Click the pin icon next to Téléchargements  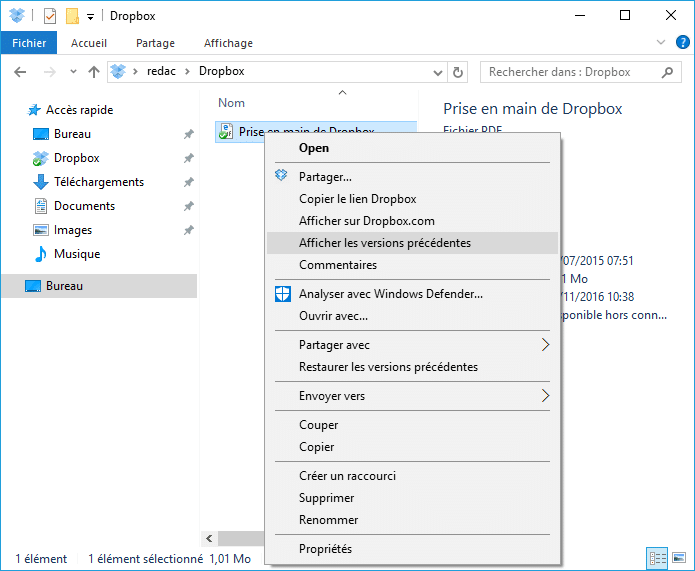click(189, 182)
